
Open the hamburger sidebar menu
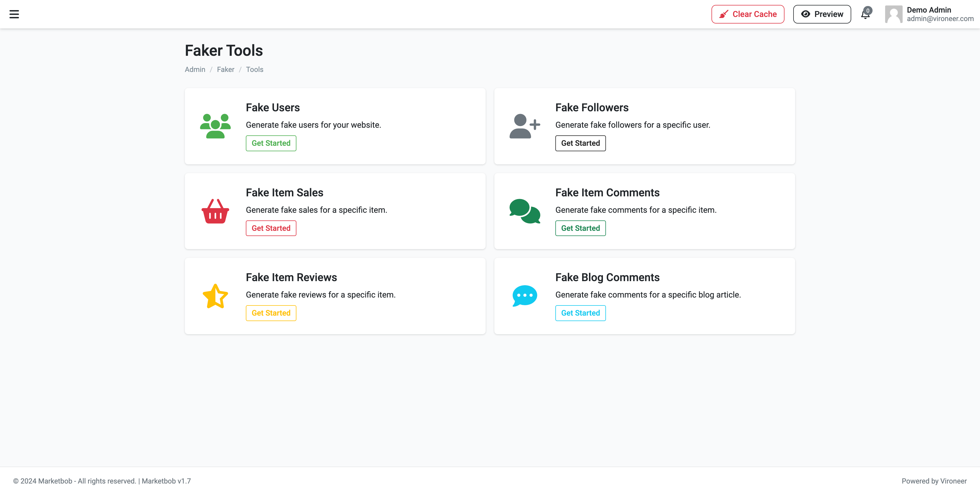(14, 14)
